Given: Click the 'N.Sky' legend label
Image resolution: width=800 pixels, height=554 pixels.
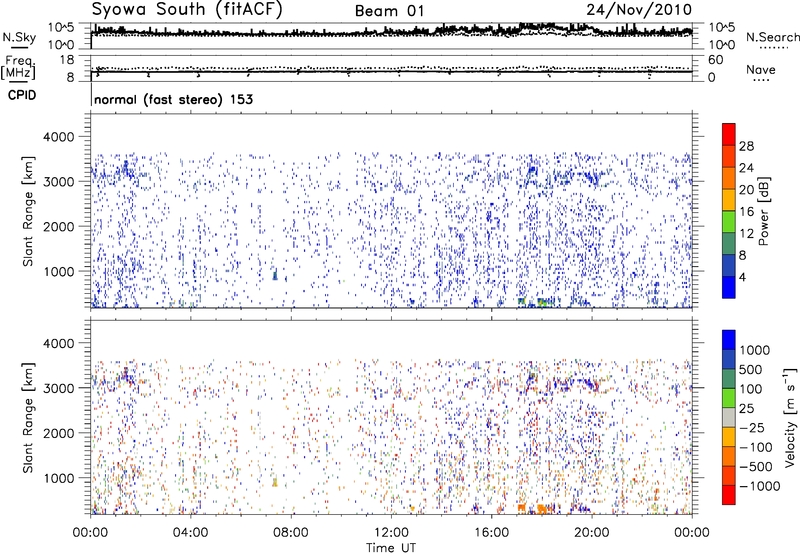Looking at the screenshot, I should [x=19, y=37].
